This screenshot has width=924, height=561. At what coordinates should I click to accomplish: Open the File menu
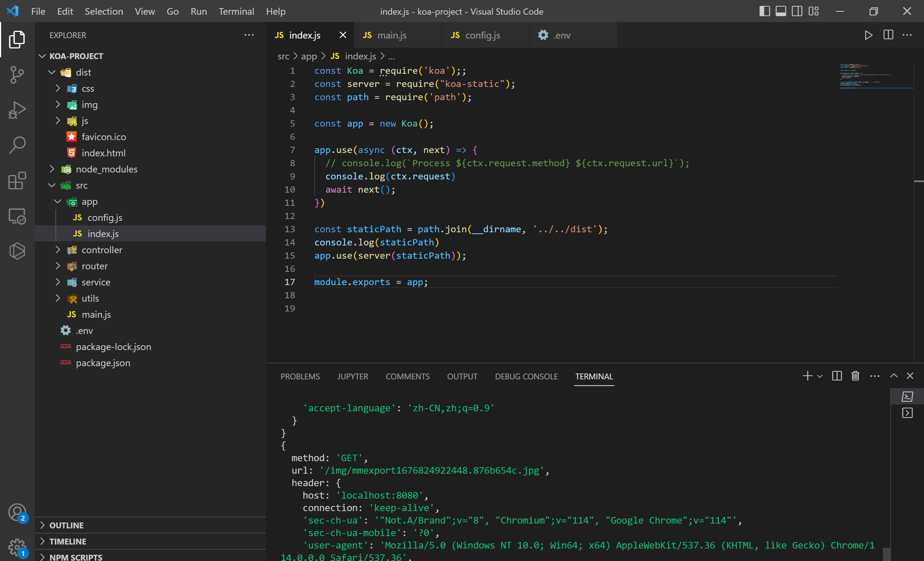(x=38, y=11)
